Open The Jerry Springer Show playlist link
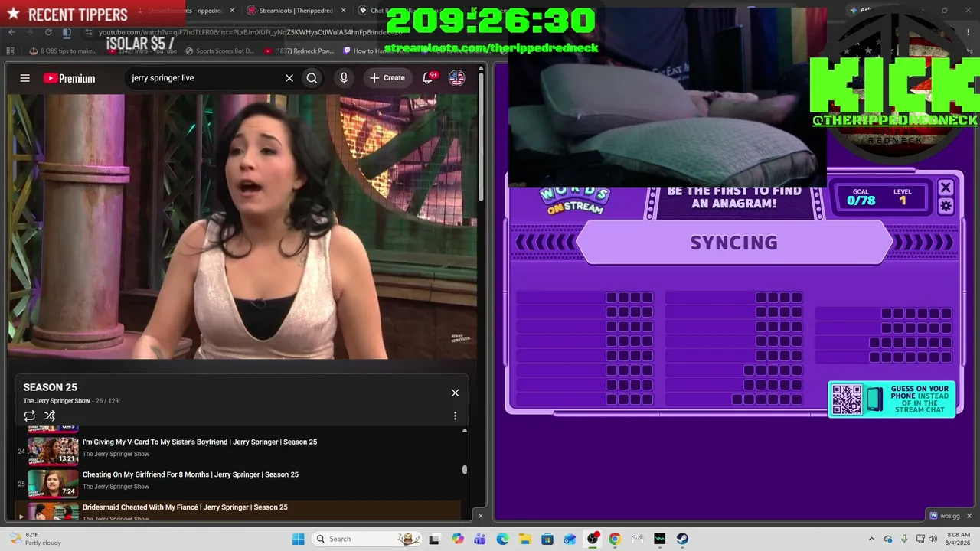 [57, 401]
